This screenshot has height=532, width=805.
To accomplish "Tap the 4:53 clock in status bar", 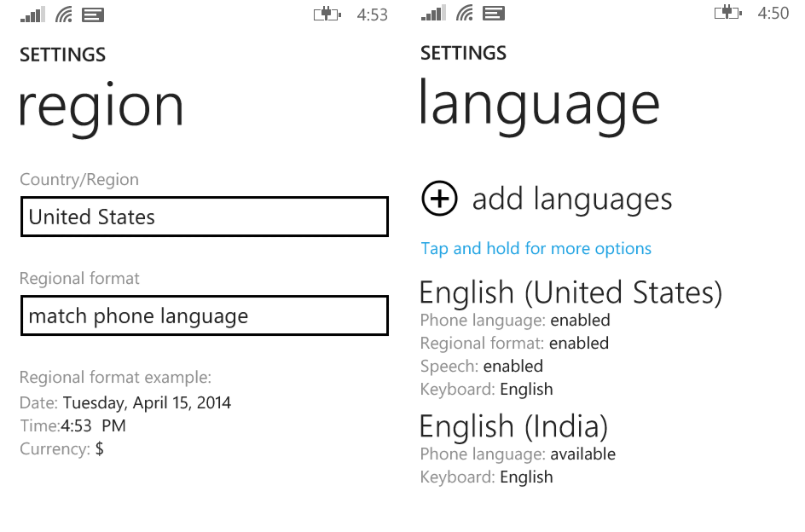I will click(x=372, y=14).
